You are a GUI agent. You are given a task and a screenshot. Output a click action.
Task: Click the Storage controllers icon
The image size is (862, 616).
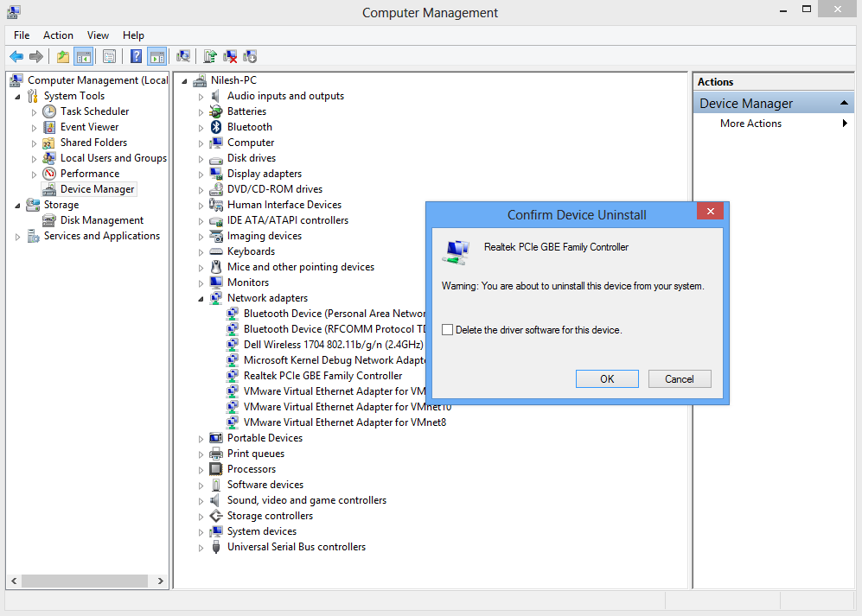[216, 516]
